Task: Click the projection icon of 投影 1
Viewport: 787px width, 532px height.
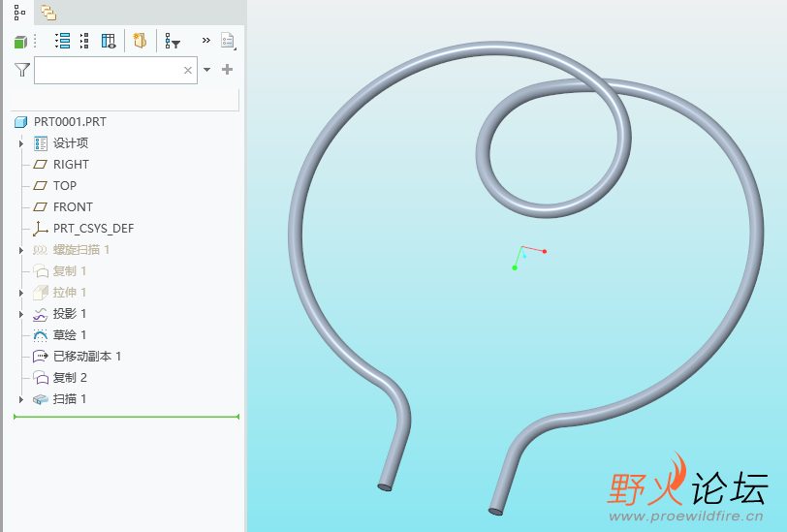Action: [x=40, y=314]
